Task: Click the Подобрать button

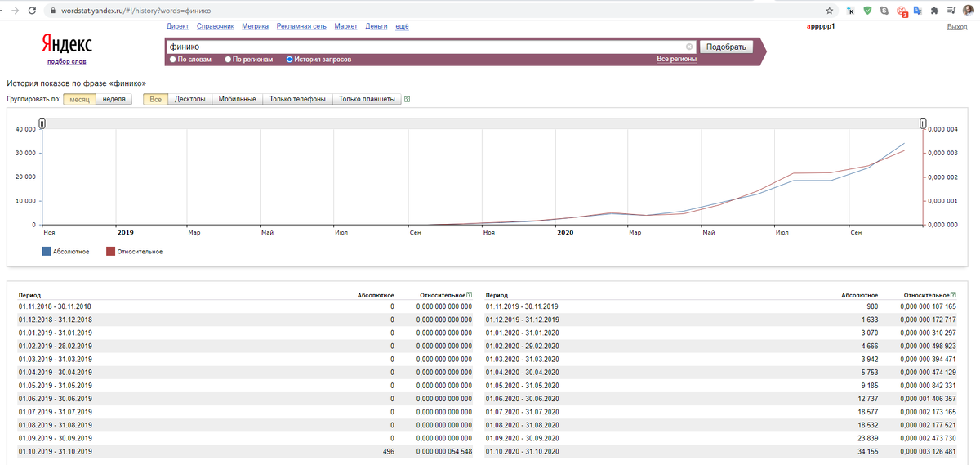Action: (726, 47)
